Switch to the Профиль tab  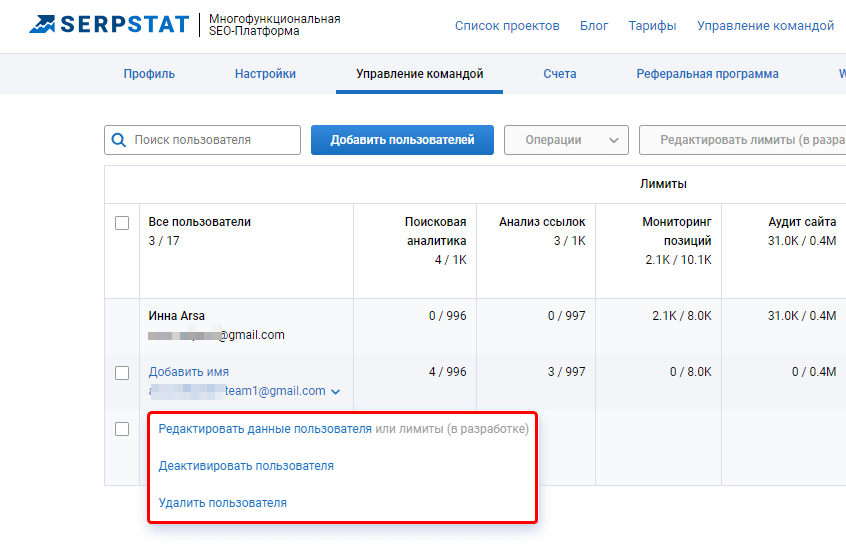[149, 74]
